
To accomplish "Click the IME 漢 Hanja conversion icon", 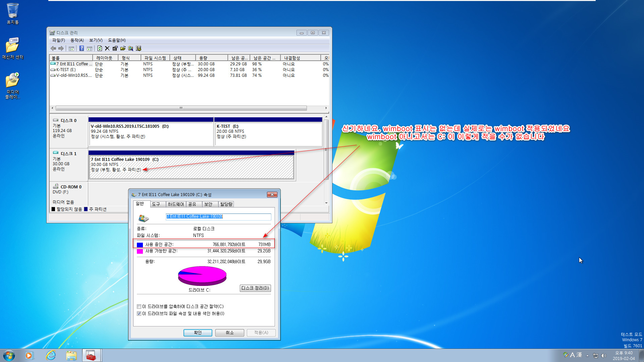I will click(x=579, y=355).
